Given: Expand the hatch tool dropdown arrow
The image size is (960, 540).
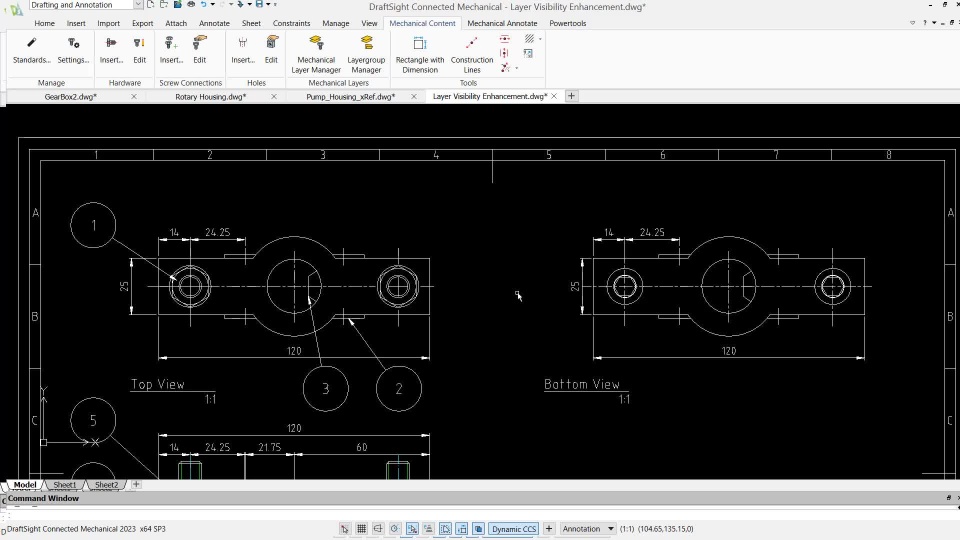Looking at the screenshot, I should point(540,39).
